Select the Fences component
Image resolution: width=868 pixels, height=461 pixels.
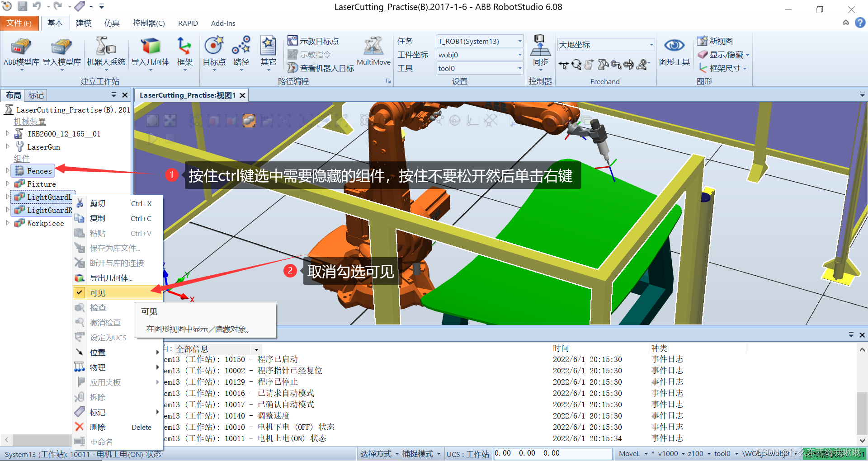point(33,170)
